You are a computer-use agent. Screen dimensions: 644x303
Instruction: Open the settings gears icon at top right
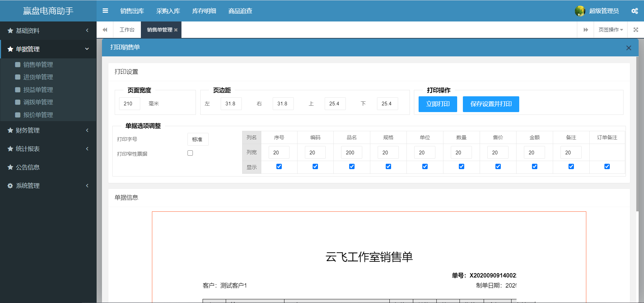635,11
